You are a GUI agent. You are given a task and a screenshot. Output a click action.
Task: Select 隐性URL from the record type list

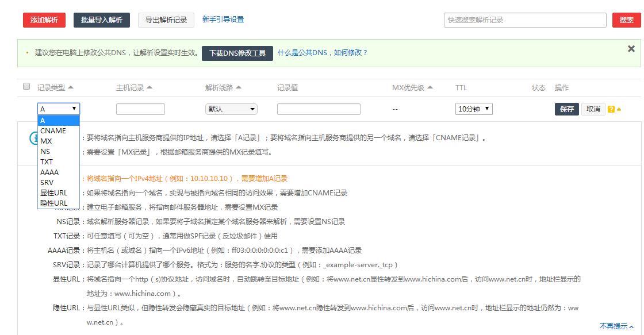(x=55, y=203)
